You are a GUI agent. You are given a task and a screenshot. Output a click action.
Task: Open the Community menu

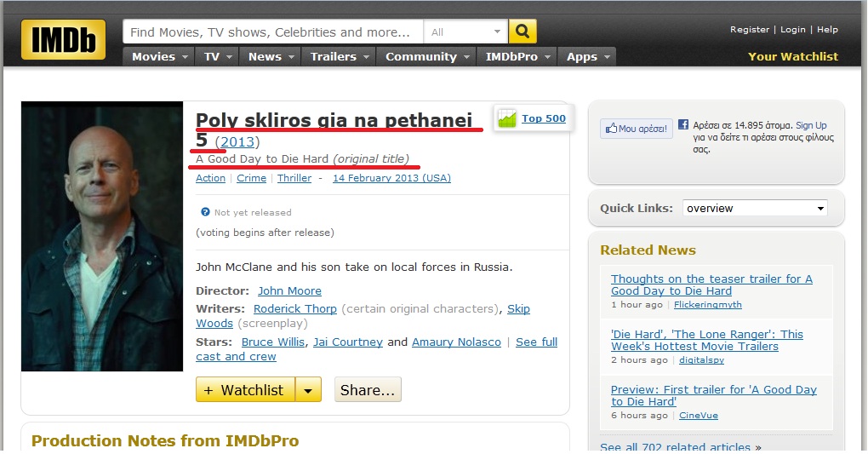click(426, 56)
